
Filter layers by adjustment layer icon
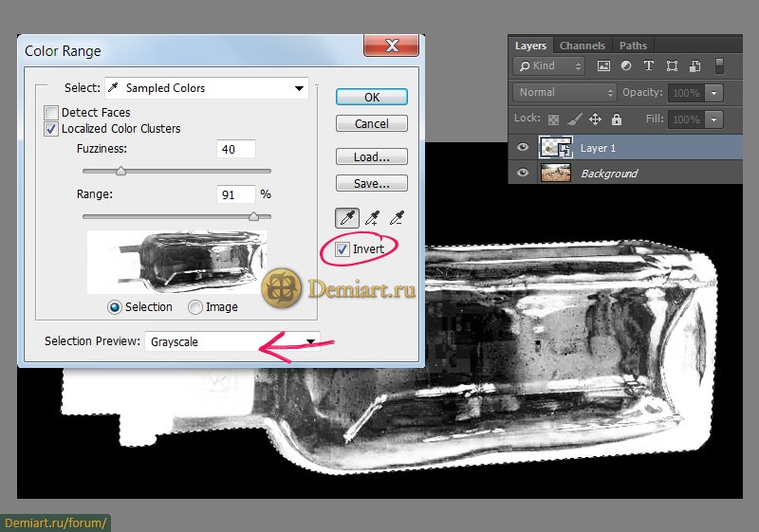click(626, 65)
